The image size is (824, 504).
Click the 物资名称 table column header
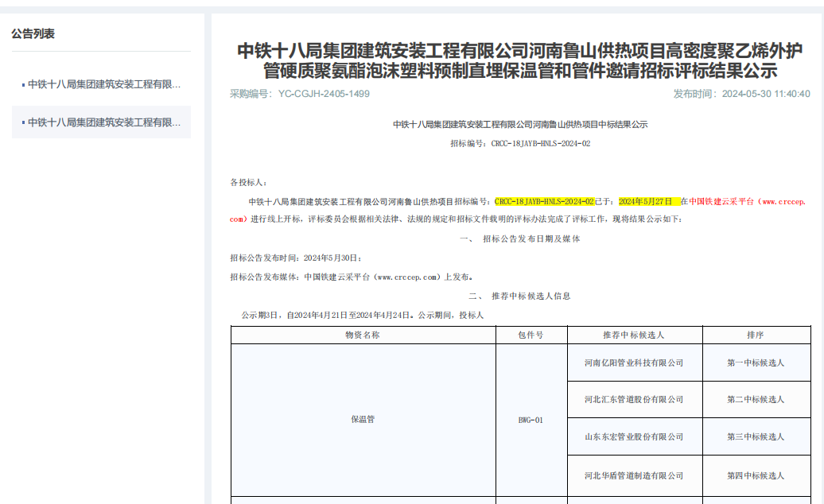tap(363, 335)
